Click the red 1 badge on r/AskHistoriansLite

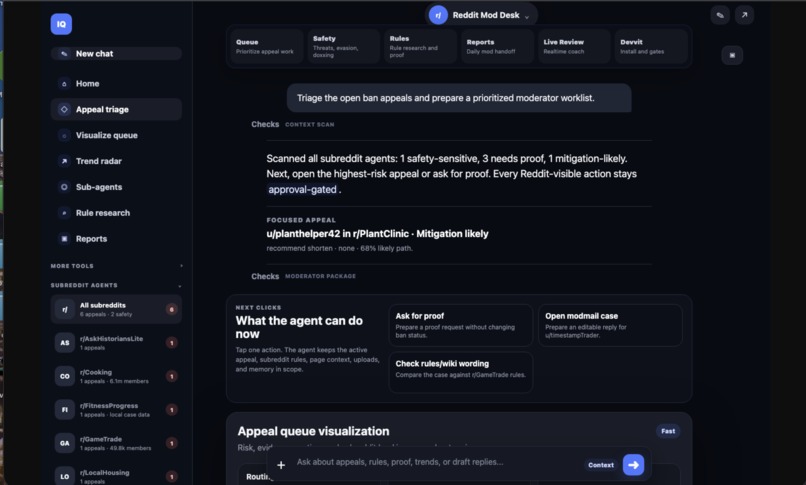172,343
